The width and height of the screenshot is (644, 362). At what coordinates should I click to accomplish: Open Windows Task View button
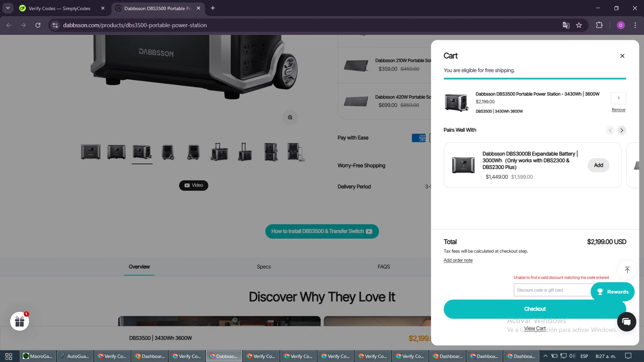[9, 356]
